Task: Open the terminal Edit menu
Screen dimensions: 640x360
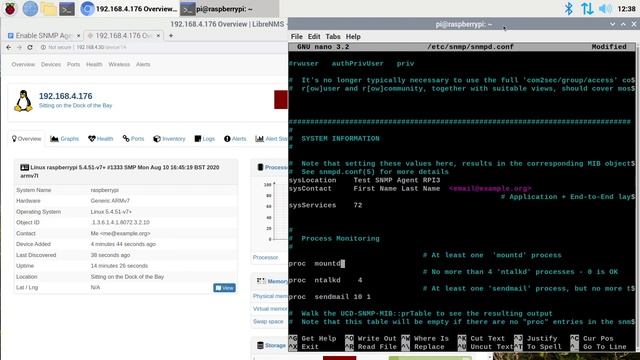Action: pyautogui.click(x=313, y=37)
